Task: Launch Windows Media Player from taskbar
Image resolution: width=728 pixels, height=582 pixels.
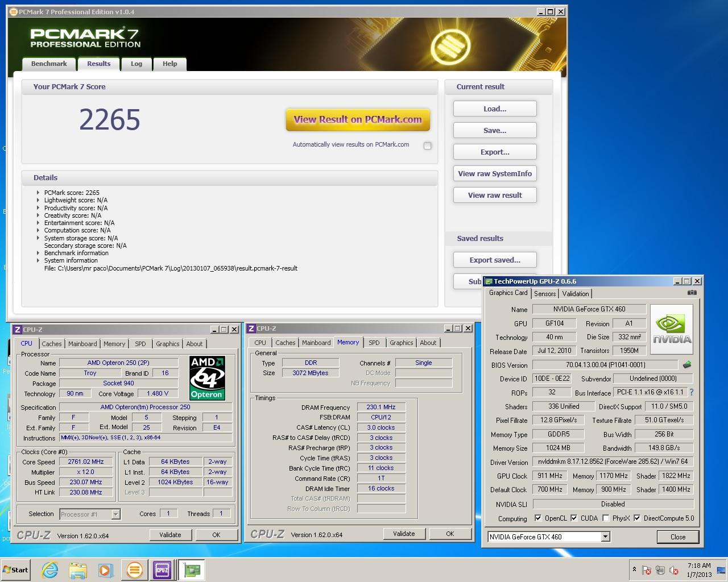Action: pyautogui.click(x=105, y=570)
